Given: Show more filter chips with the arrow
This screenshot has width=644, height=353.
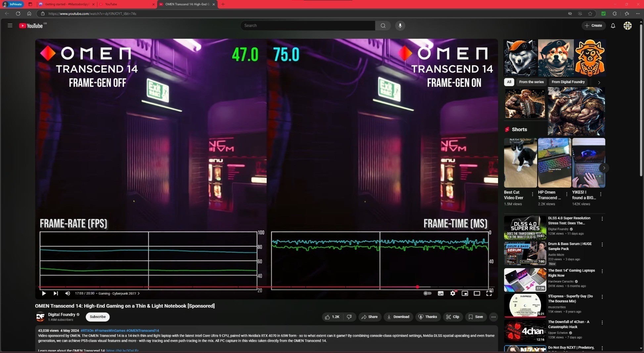Looking at the screenshot, I should tap(599, 82).
